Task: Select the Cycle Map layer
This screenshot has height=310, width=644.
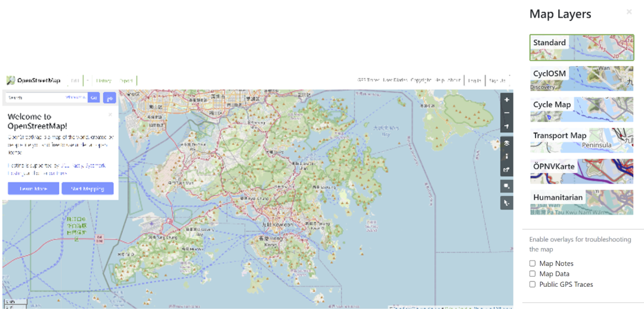Action: [x=581, y=110]
